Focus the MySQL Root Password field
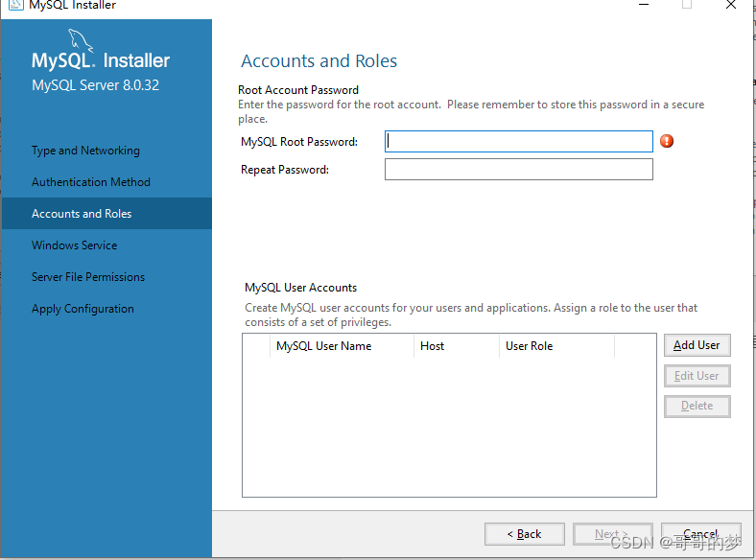756x560 pixels. [519, 142]
